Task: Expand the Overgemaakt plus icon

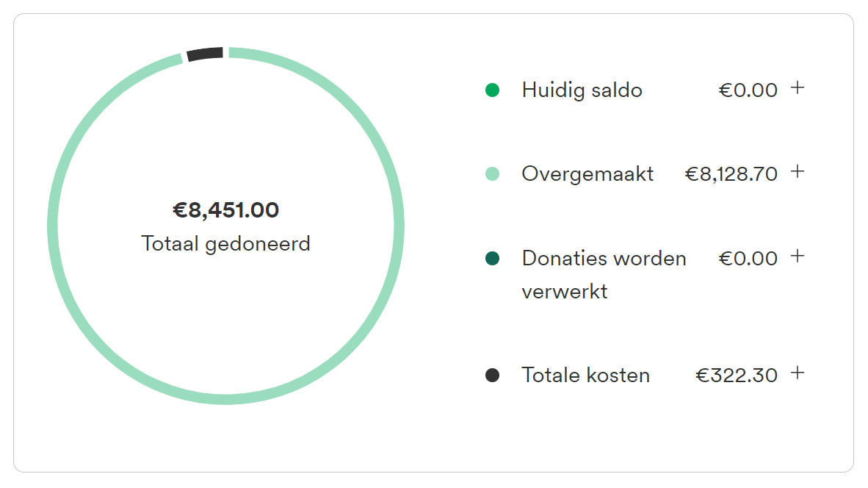Action: click(798, 172)
